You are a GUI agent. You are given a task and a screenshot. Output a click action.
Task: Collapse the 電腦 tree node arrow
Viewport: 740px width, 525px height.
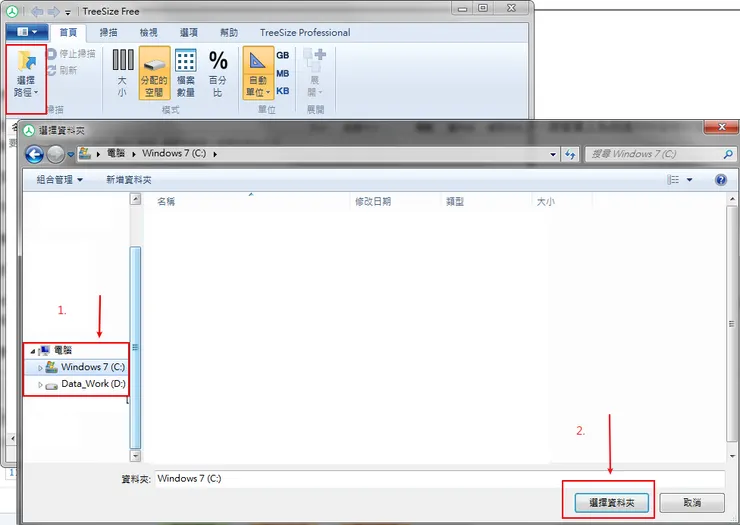point(33,351)
